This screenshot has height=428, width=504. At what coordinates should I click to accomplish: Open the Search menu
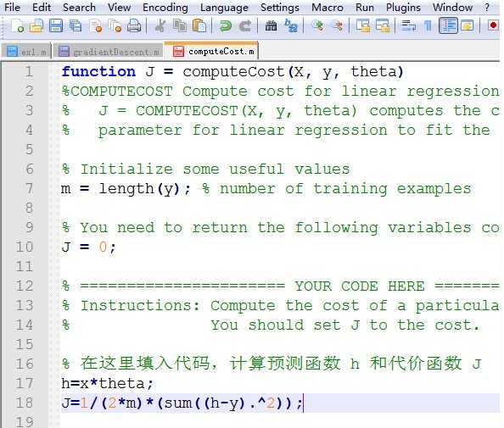click(x=79, y=7)
